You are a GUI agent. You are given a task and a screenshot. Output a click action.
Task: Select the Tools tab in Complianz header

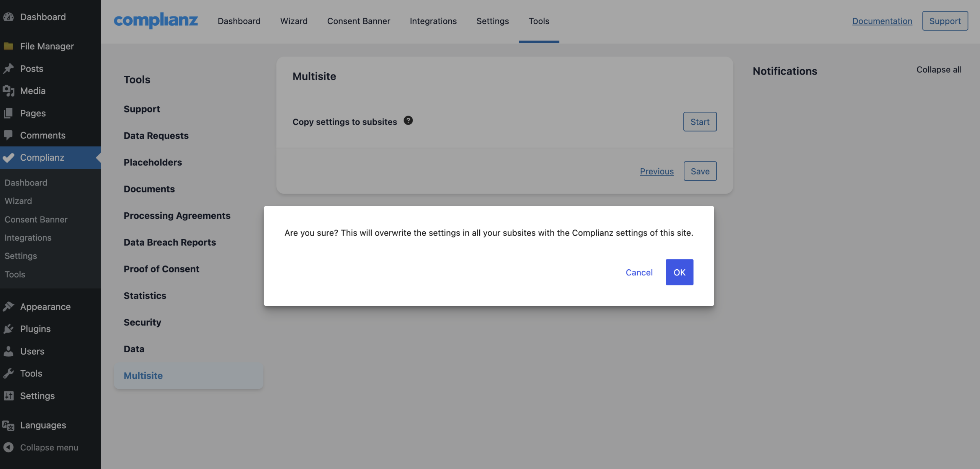(x=539, y=21)
